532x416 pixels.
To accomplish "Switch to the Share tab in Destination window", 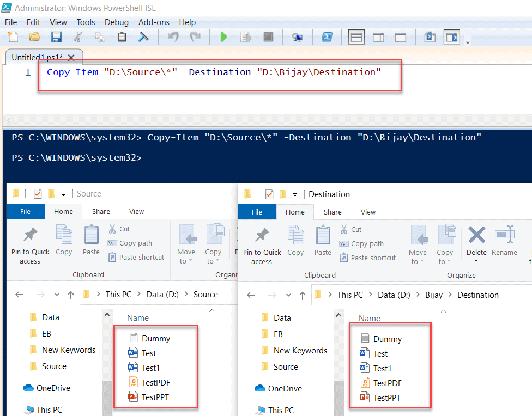I will click(332, 212).
